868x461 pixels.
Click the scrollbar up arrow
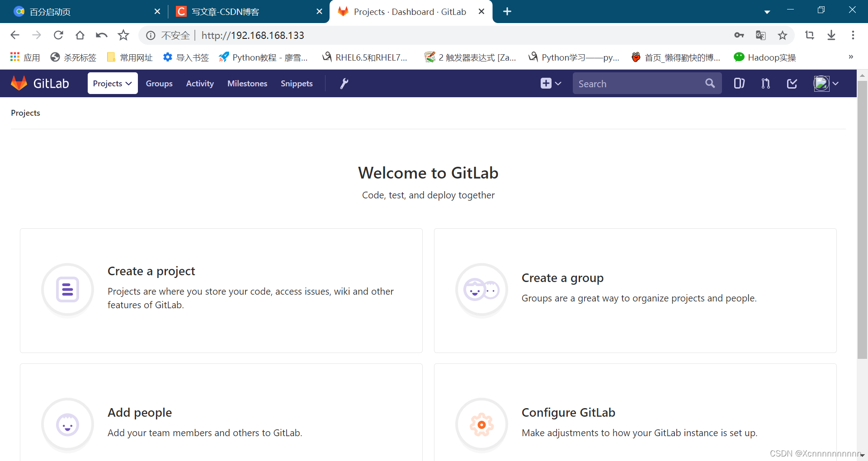coord(862,75)
